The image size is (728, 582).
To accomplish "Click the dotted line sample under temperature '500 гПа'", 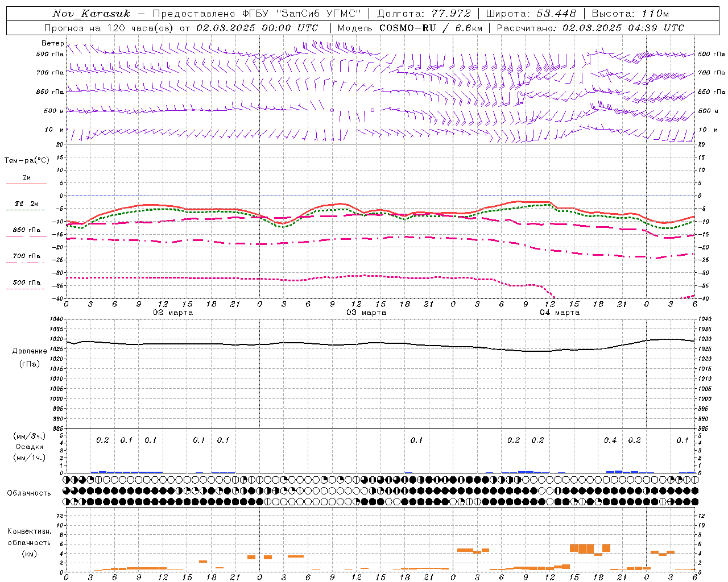I will tap(25, 289).
